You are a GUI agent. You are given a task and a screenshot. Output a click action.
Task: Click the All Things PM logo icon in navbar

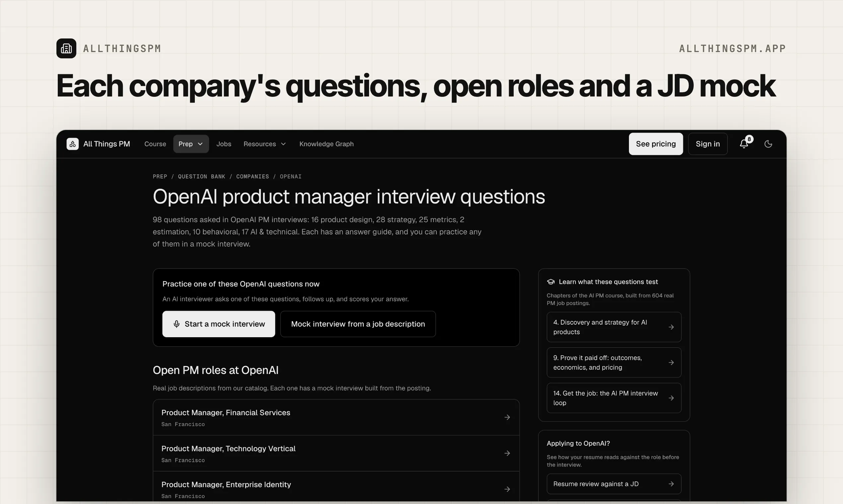[72, 144]
